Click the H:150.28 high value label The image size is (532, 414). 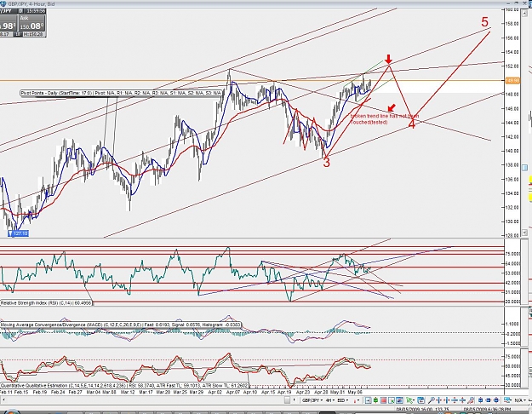pyautogui.click(x=34, y=34)
